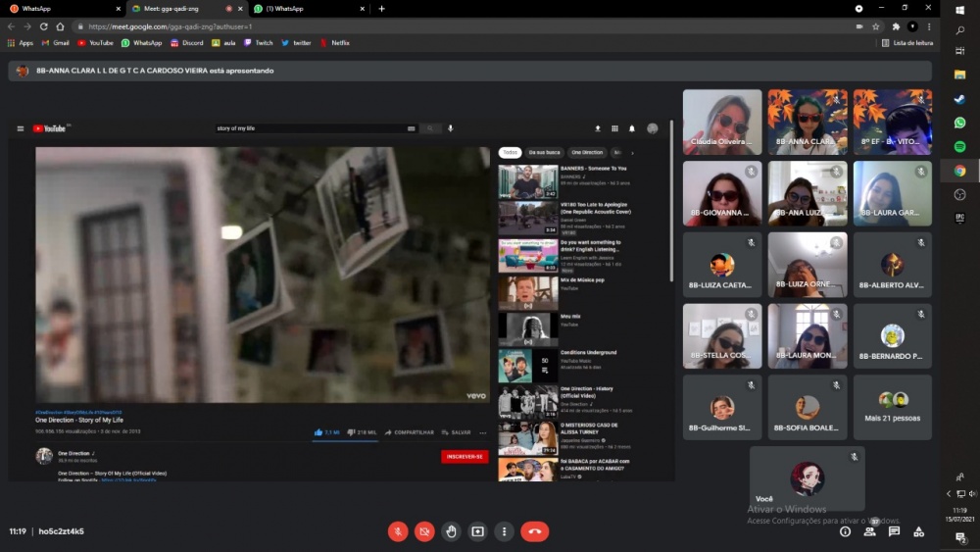Click Windows Start button
Screen dimensions: 980x552
960,10
